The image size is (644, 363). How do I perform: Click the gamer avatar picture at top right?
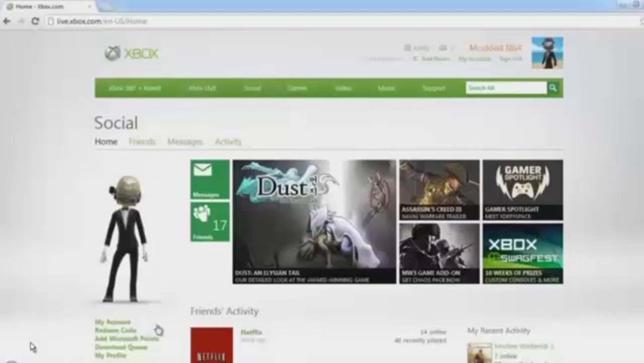click(547, 52)
